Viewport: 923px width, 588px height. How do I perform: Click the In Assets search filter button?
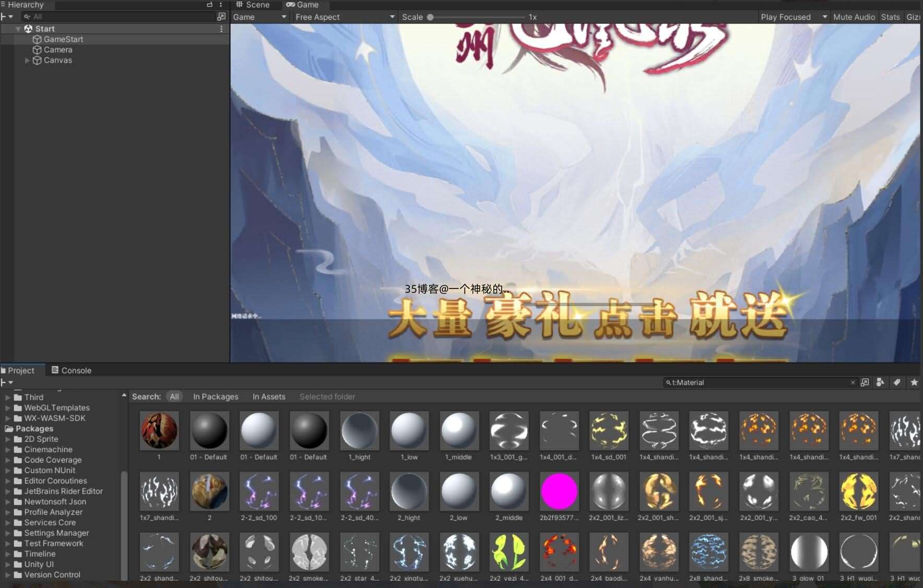(x=269, y=397)
